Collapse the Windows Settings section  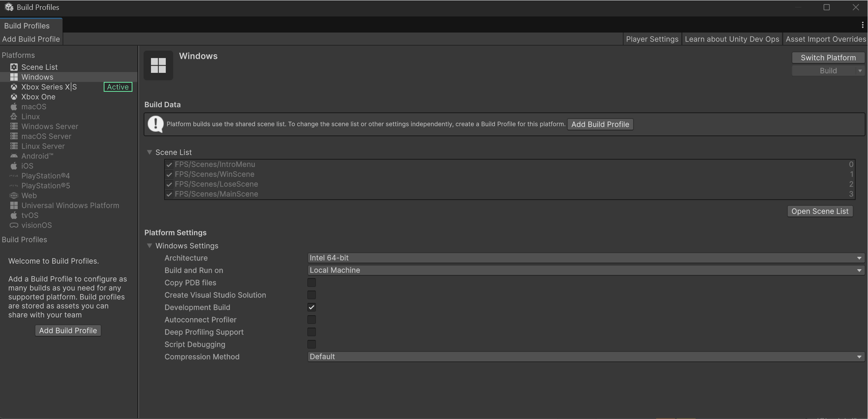(150, 246)
